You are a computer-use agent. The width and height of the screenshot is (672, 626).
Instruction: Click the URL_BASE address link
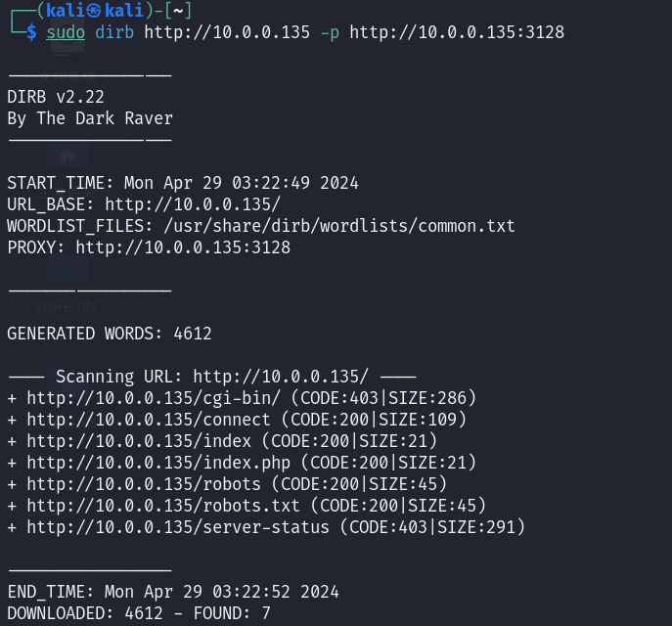[193, 204]
